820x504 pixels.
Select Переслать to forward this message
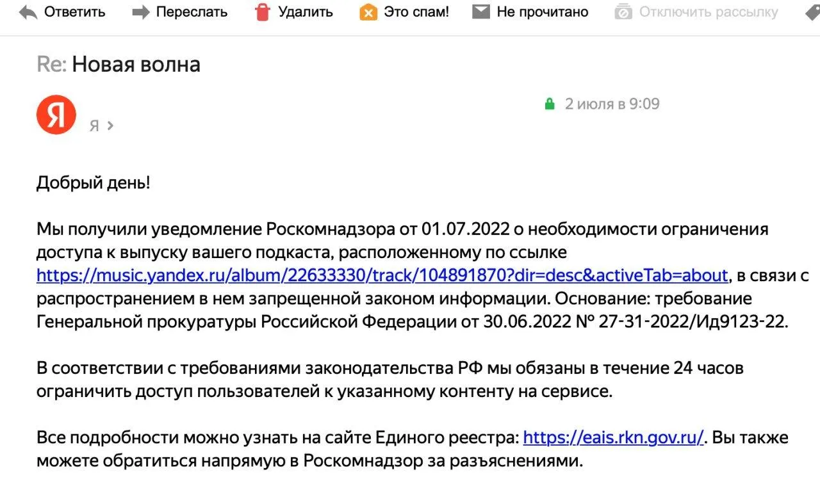click(192, 12)
